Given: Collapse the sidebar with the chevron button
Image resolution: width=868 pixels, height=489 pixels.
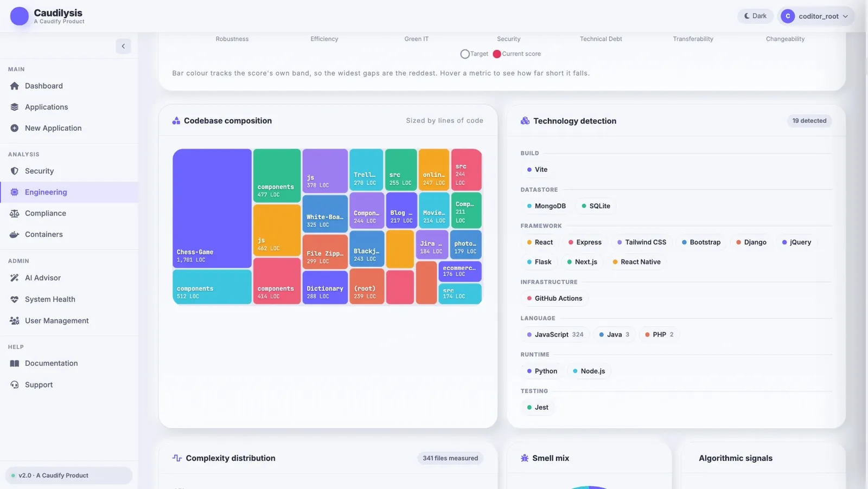Looking at the screenshot, I should click(x=123, y=46).
